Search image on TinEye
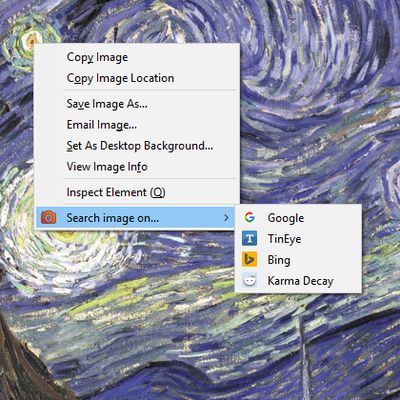 point(298,239)
